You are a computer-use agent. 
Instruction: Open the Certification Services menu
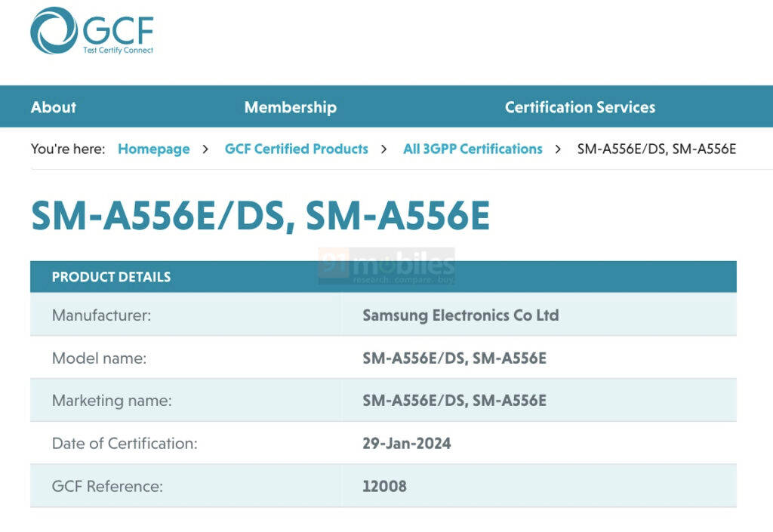(x=580, y=107)
